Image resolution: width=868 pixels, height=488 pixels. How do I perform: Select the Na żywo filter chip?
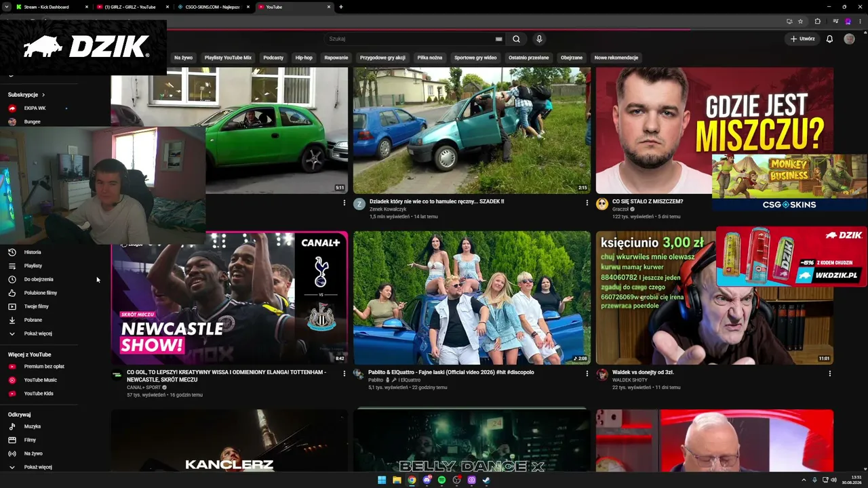[183, 58]
